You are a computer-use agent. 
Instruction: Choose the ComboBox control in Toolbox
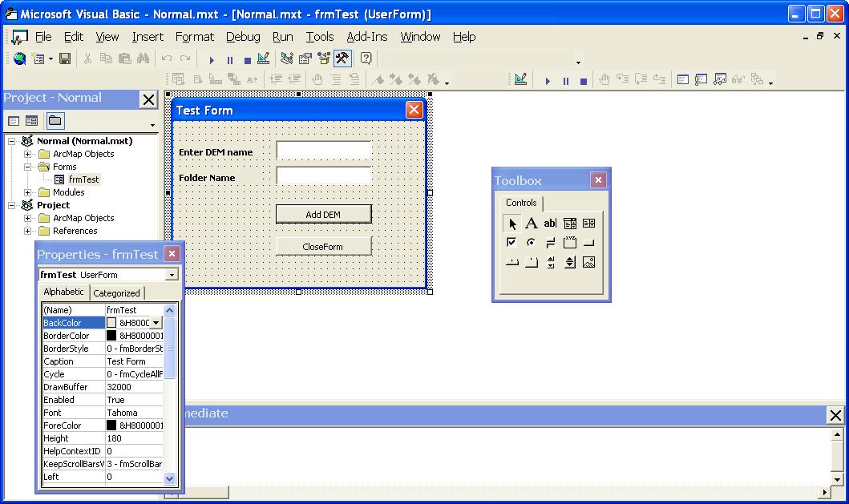[x=569, y=224]
